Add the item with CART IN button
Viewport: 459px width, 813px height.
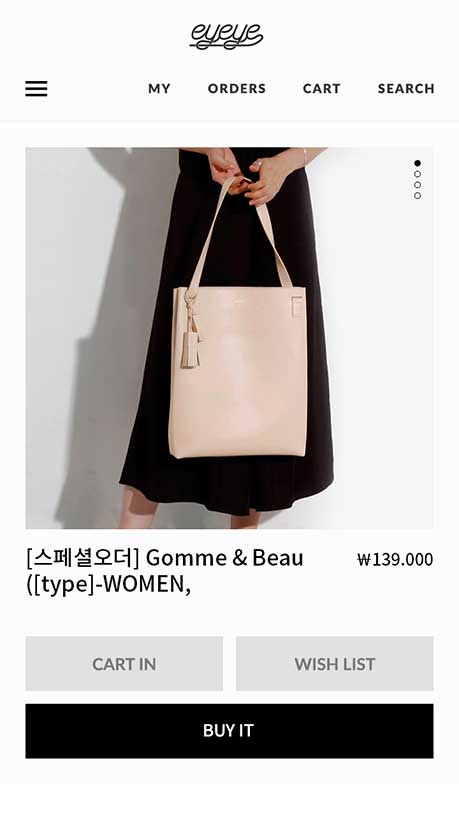(x=124, y=664)
